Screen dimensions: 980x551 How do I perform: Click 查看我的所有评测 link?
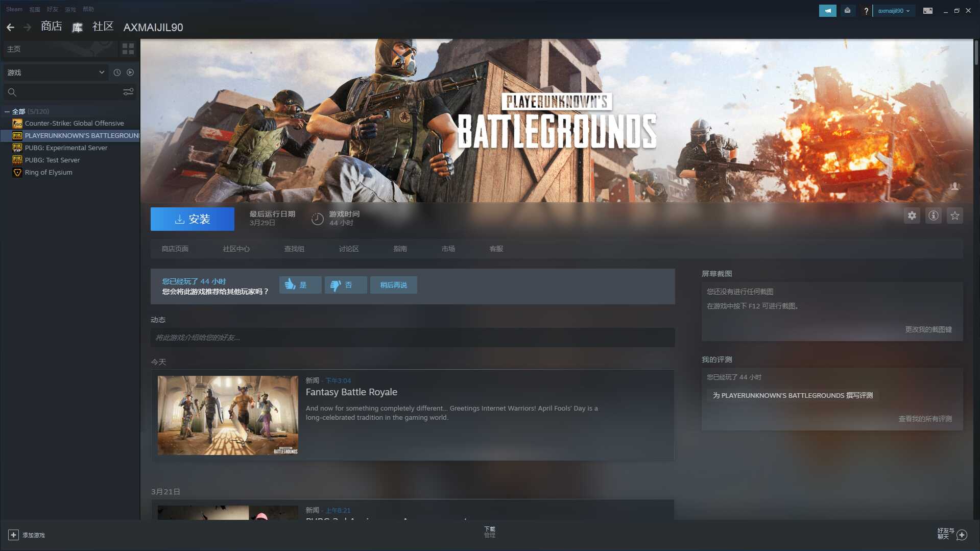[925, 419]
